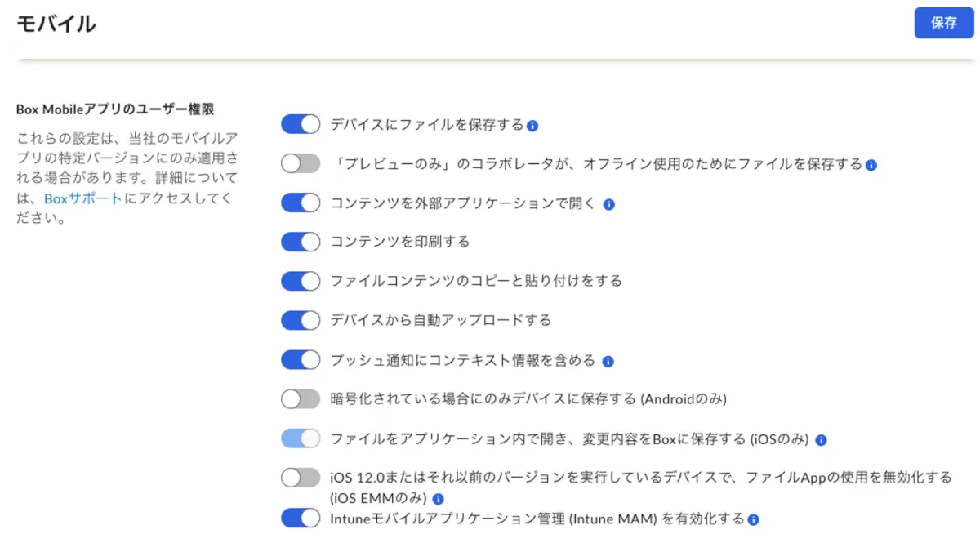Toggle ファイルをアプリケーション内で開き switch (iOSのみ)
This screenshot has height=543, width=980.
click(x=301, y=439)
